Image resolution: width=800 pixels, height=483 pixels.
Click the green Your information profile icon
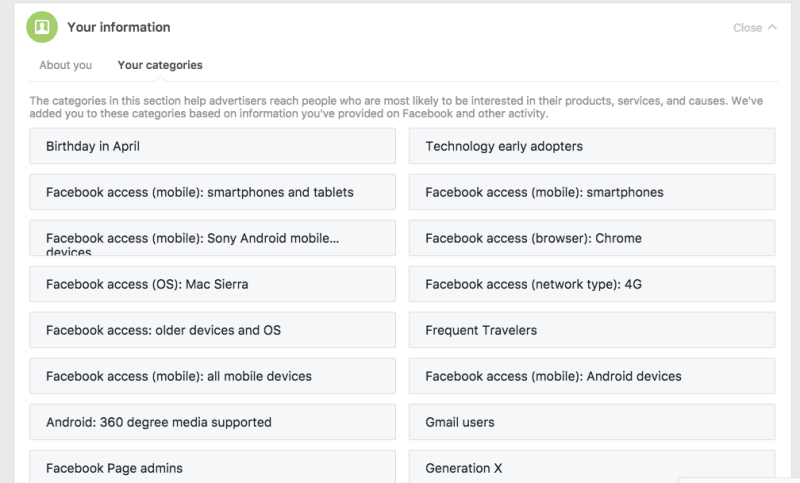(42, 28)
